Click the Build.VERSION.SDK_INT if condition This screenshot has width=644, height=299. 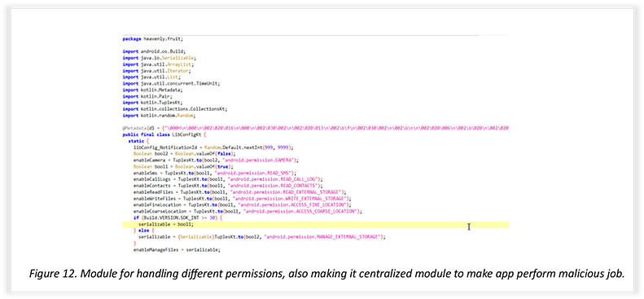pos(177,218)
